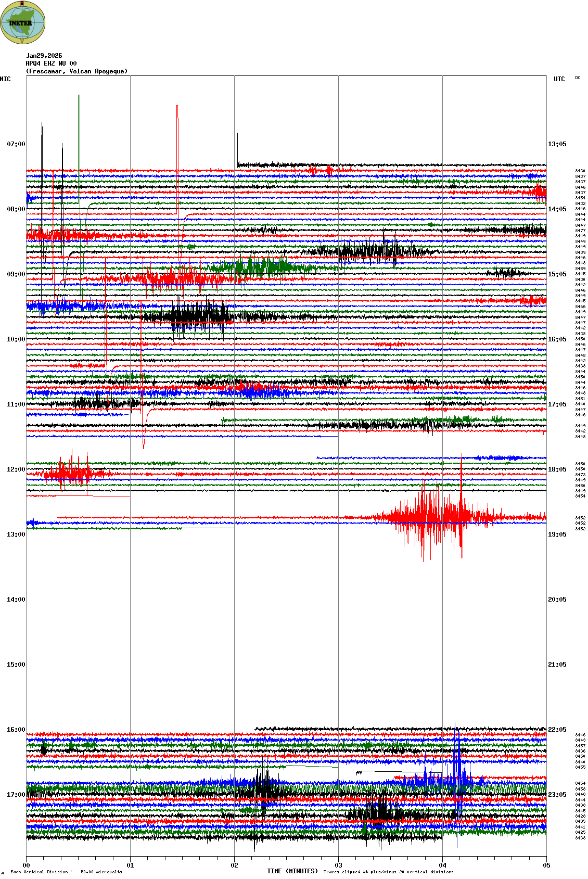588x879 pixels.
Task: Click the small DC label at top right
Action: (x=578, y=78)
